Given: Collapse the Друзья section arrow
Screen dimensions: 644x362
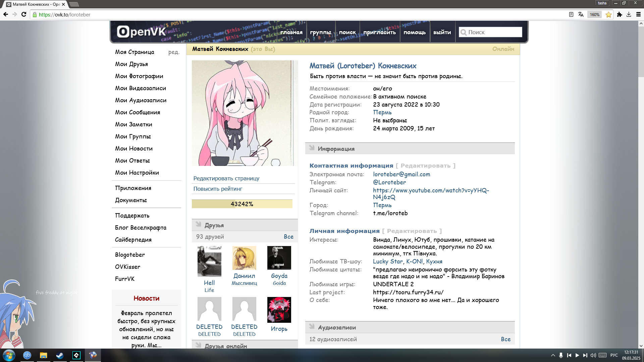Looking at the screenshot, I should click(x=198, y=224).
